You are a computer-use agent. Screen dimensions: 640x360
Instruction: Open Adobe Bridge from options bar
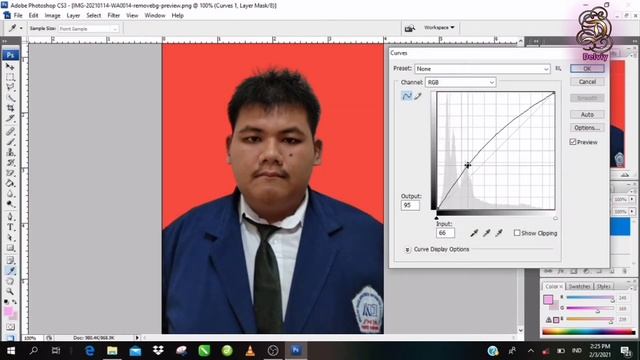coord(409,28)
